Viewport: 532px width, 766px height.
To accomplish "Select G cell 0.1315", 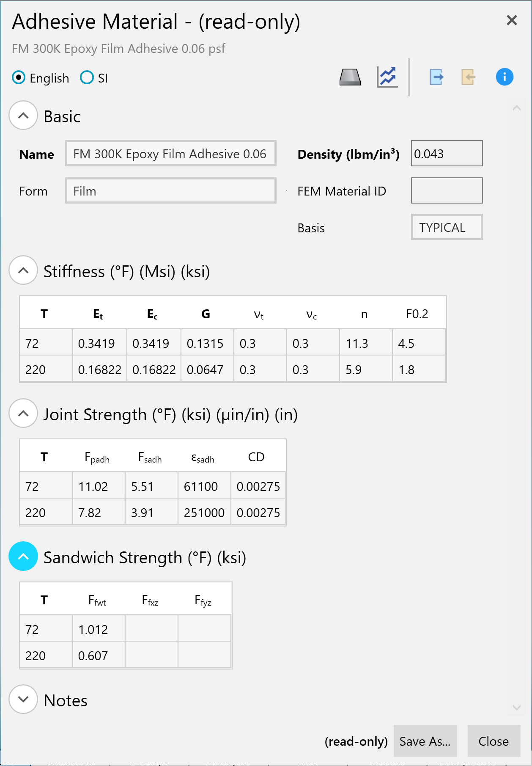I will (207, 343).
